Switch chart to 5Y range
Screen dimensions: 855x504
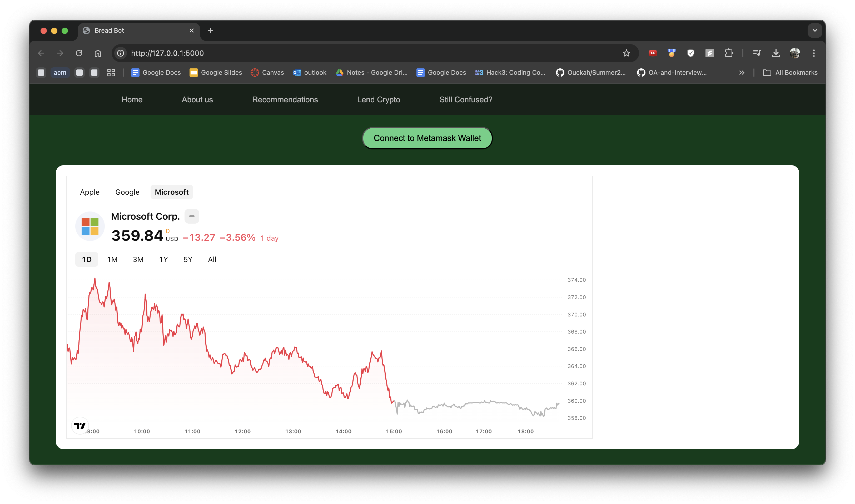click(188, 259)
